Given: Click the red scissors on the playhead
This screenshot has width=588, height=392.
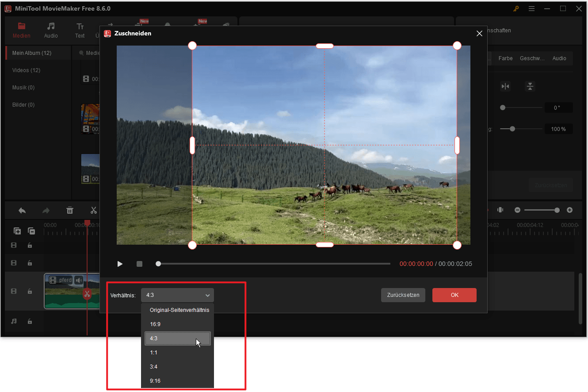Looking at the screenshot, I should click(87, 294).
